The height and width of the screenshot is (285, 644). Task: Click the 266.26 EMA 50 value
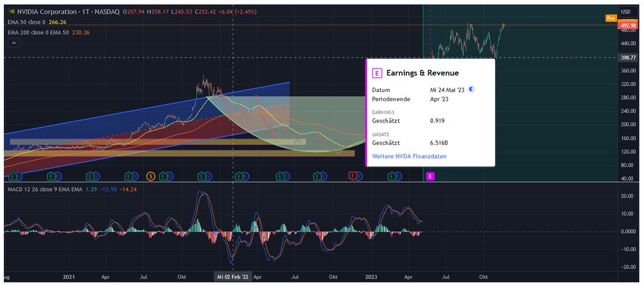57,22
